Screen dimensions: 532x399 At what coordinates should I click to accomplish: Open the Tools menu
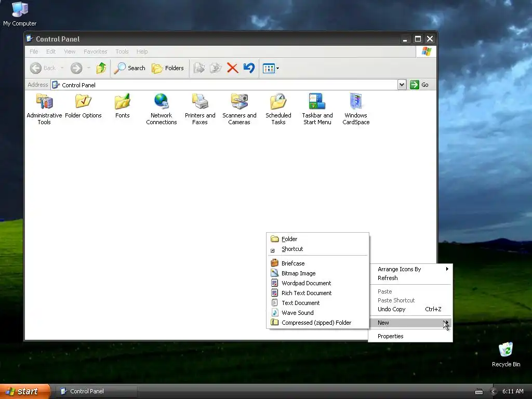click(x=122, y=51)
